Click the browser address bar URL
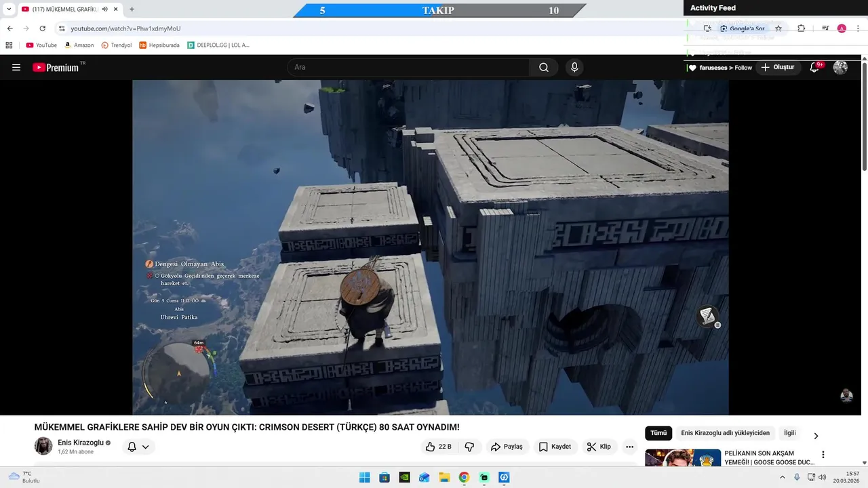 pyautogui.click(x=125, y=28)
